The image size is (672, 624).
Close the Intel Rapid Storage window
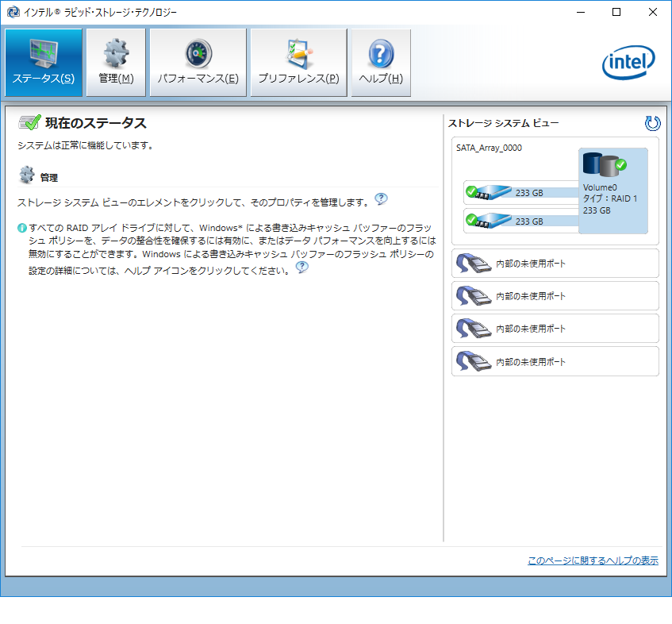653,12
